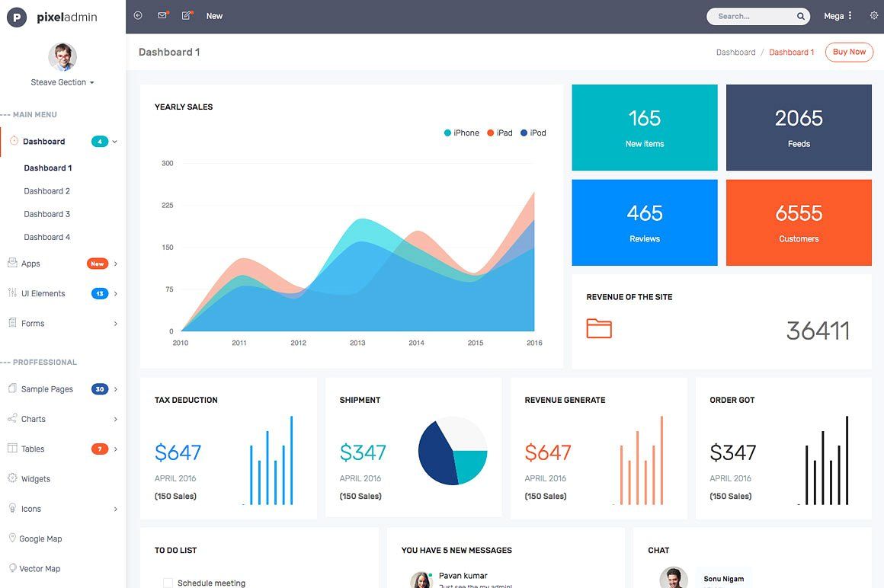This screenshot has width=884, height=588.
Task: Expand the UI Elements sidebar section
Action: click(115, 293)
